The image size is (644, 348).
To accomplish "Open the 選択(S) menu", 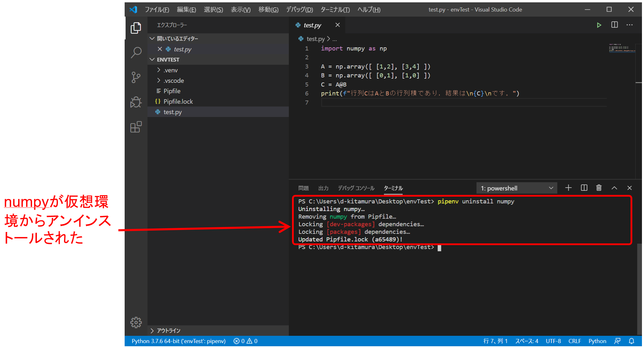I will 213,10.
